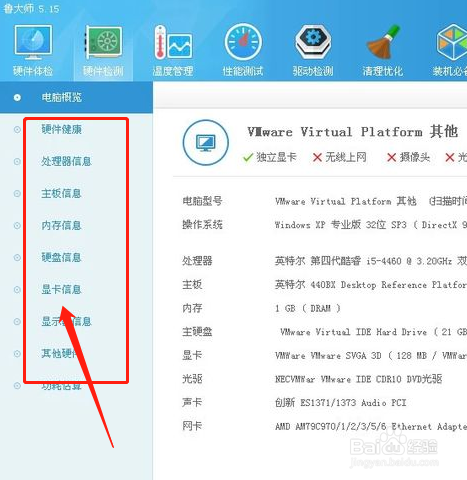
Task: Click bullet icon beside 显示器信息
Action: (x=17, y=322)
